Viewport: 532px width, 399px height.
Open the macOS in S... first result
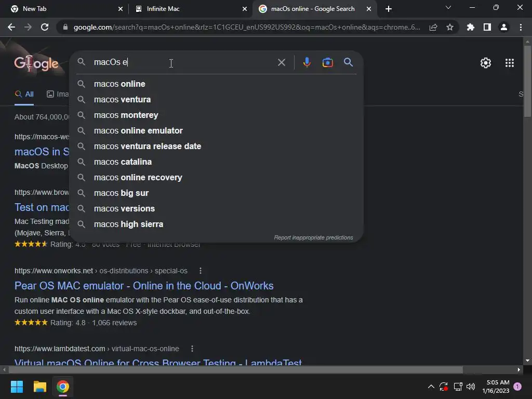(42, 151)
